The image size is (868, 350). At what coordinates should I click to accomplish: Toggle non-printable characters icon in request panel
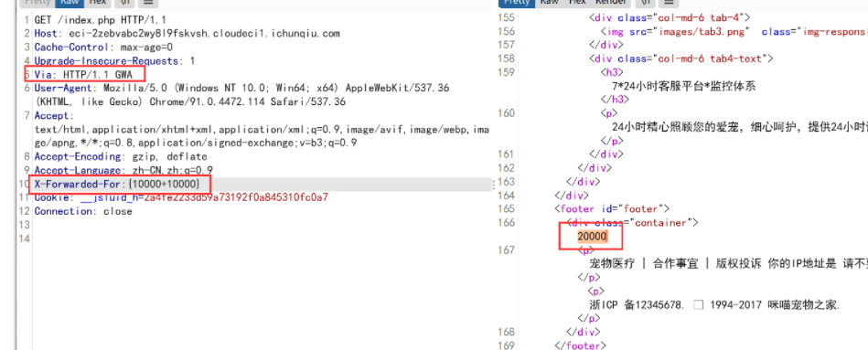124,2
